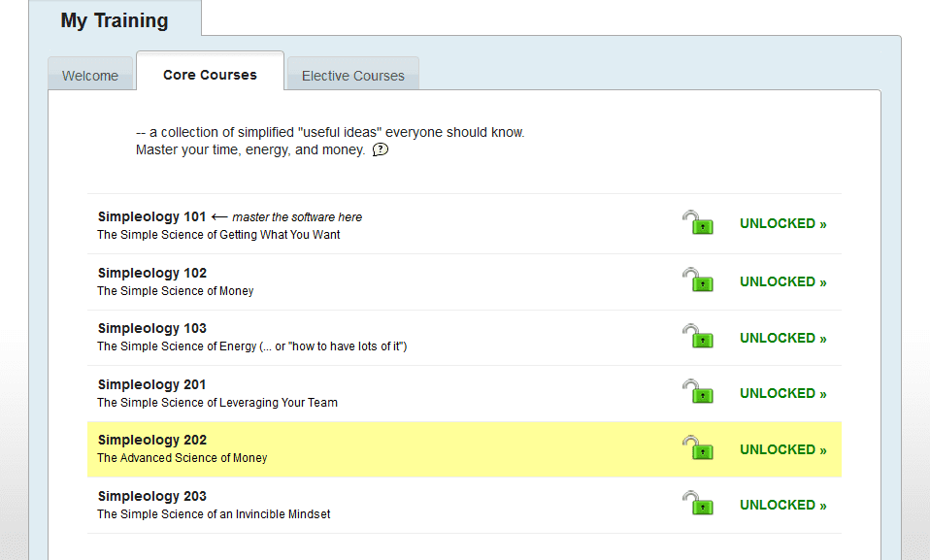
Task: Click 'Master your time, energy, and money.' text
Action: [250, 149]
